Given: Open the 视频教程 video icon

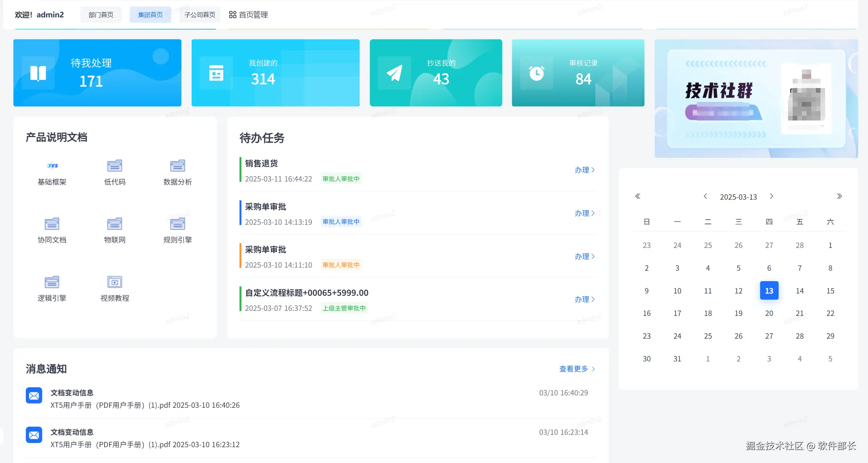Looking at the screenshot, I should [x=115, y=282].
